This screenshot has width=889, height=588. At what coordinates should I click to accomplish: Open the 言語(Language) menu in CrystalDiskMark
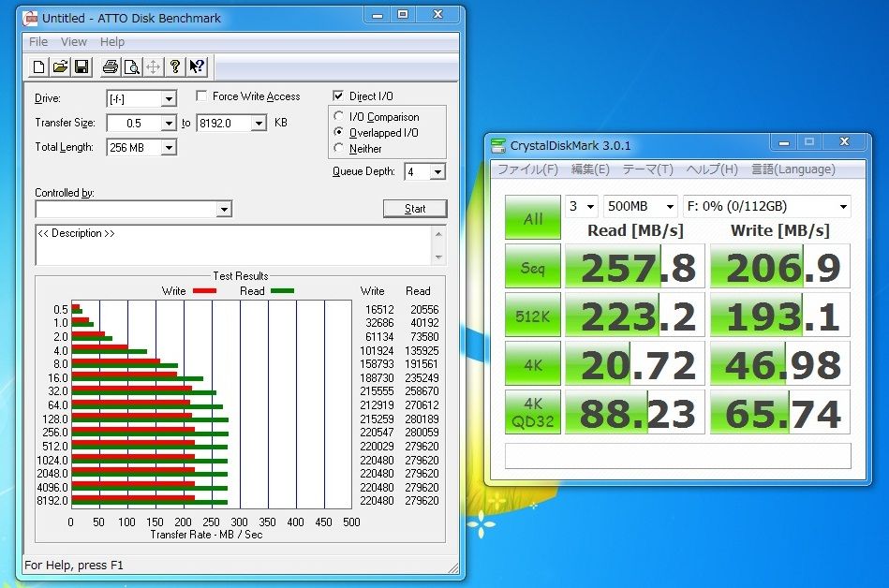point(793,169)
